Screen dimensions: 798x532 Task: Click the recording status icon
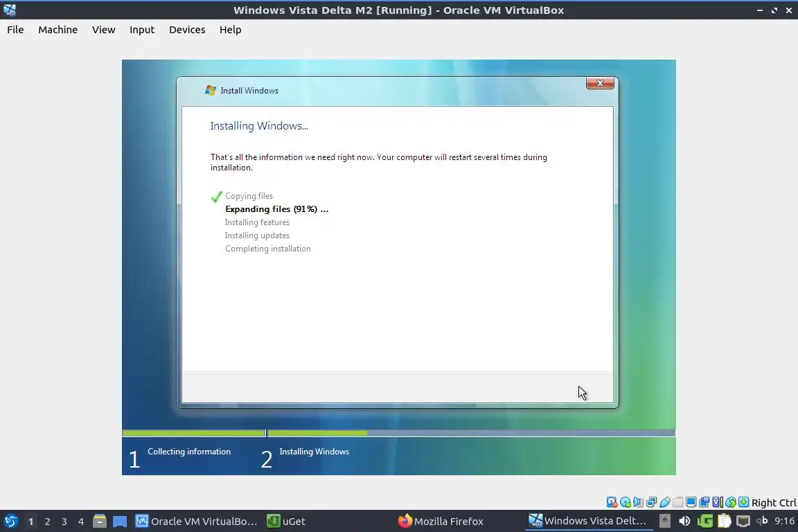[704, 502]
